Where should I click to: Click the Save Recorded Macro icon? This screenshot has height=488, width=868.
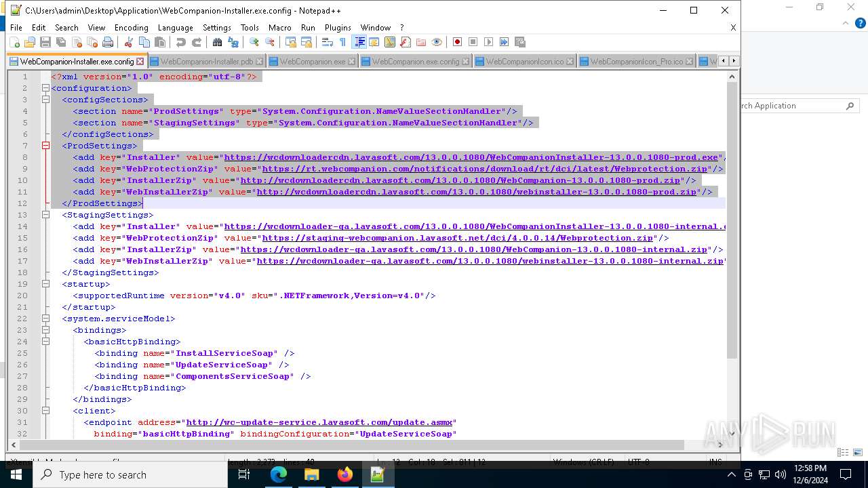pyautogui.click(x=519, y=42)
